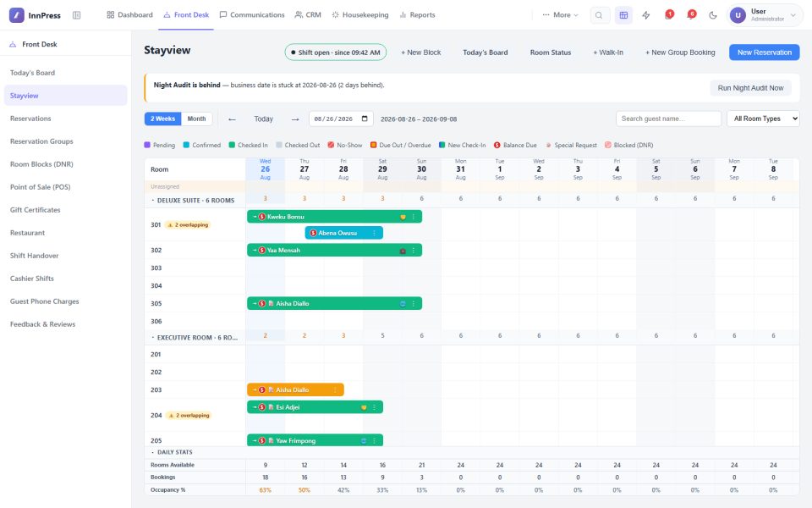Click the yellow badge on Esi Adjei booking
Image resolution: width=812 pixels, height=508 pixels.
tap(364, 407)
